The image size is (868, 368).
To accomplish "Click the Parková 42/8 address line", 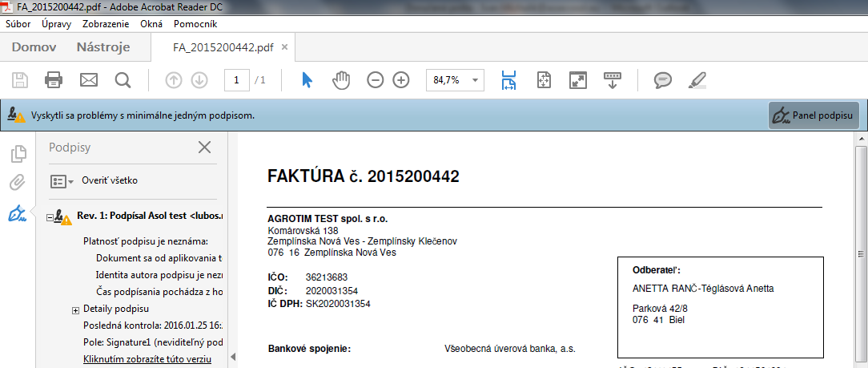I will (660, 308).
